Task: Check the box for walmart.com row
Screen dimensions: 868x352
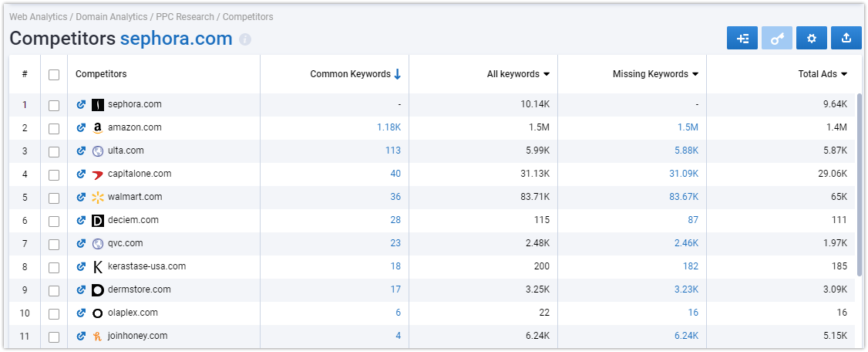Action: point(54,198)
